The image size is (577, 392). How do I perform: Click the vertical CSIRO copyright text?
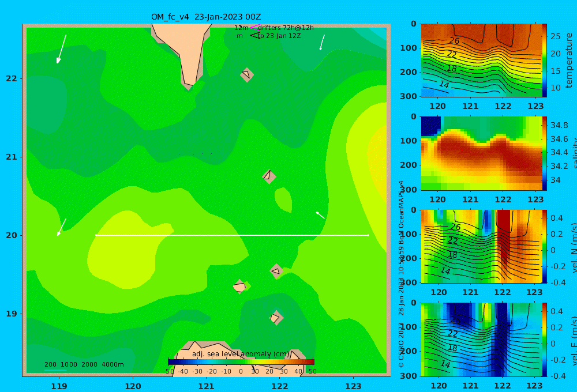[x=401, y=274]
